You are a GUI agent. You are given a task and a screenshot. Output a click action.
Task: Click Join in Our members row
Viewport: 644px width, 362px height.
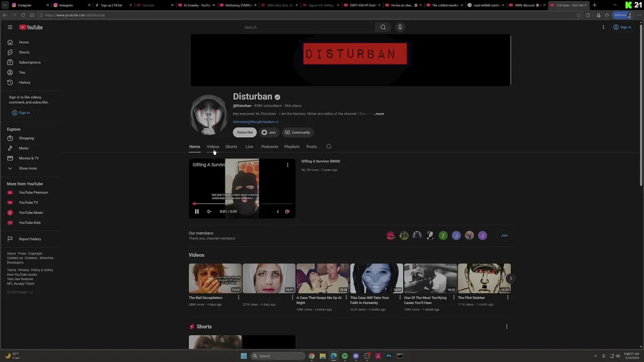click(x=504, y=235)
